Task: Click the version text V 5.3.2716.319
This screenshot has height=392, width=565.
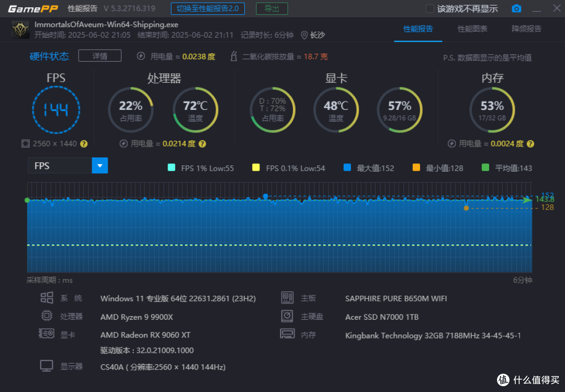Action: [x=129, y=8]
